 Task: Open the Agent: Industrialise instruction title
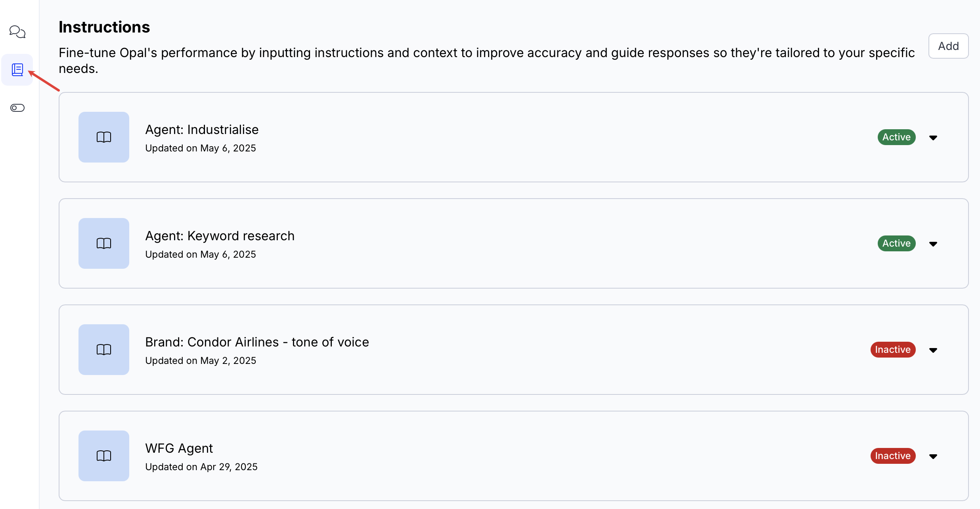click(202, 130)
